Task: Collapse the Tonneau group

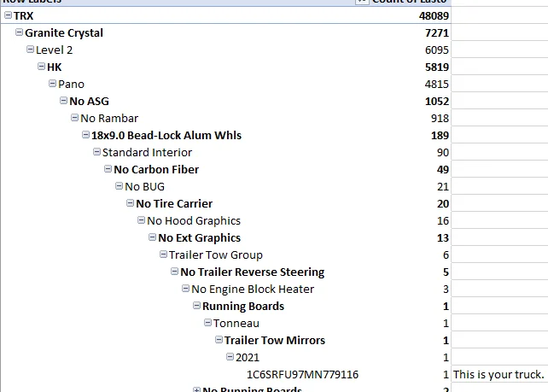Action: coord(207,323)
